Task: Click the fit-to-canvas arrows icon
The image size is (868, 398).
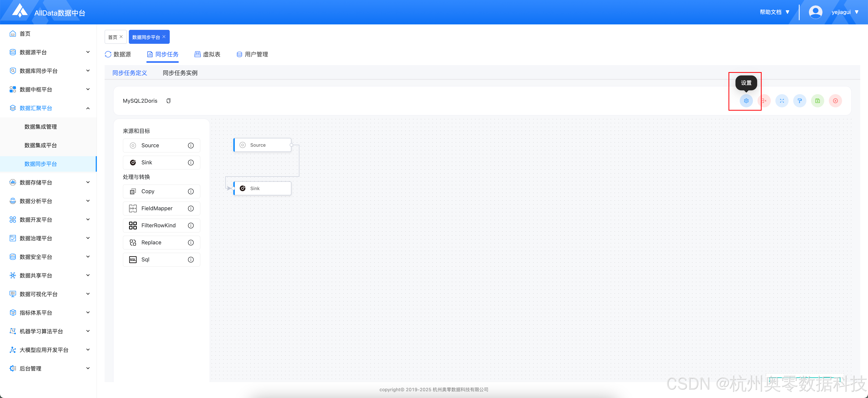Action: 782,101
